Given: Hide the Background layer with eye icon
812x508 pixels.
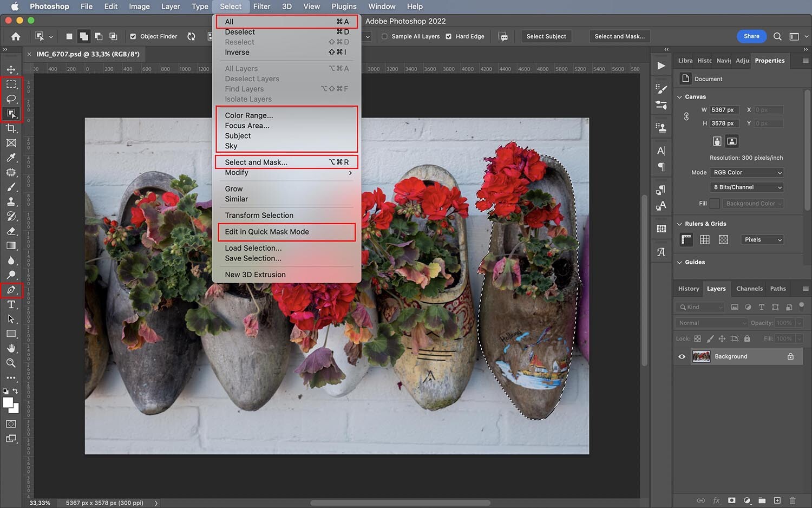Looking at the screenshot, I should pyautogui.click(x=682, y=356).
